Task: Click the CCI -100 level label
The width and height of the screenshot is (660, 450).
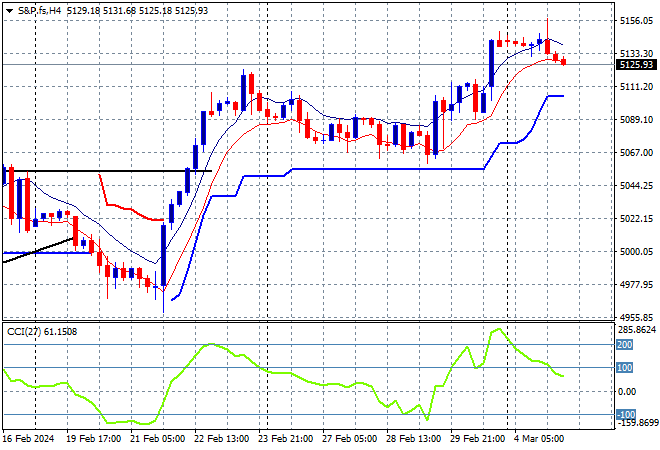Action: 626,415
